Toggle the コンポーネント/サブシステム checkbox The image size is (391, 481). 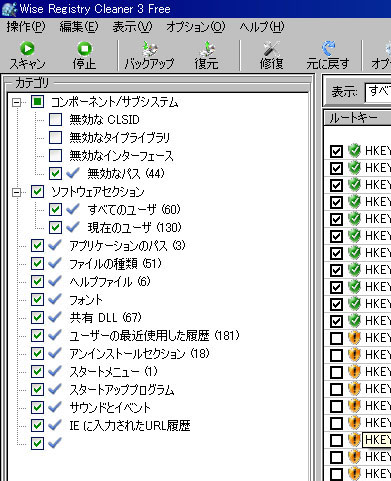(37, 102)
